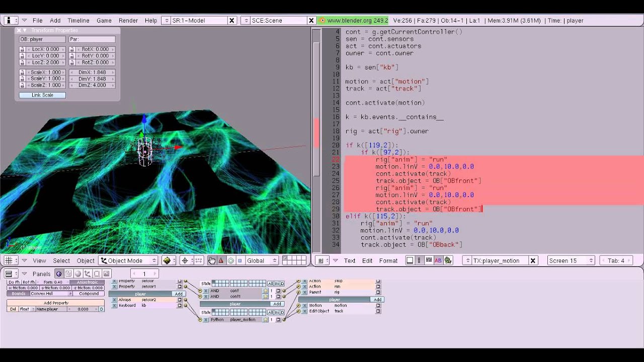The height and width of the screenshot is (362, 644).
Task: Run Python script icon in text editor header
Action: (448, 260)
